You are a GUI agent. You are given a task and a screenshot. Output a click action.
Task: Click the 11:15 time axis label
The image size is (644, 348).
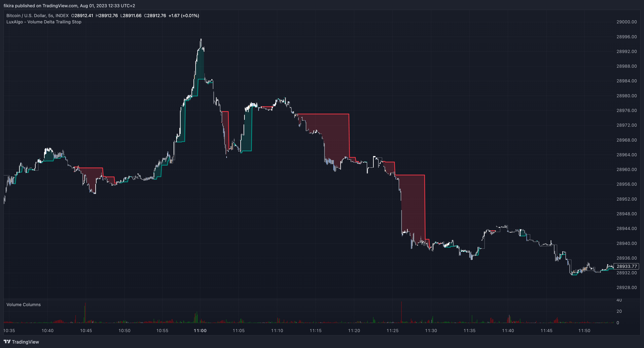(x=316, y=330)
